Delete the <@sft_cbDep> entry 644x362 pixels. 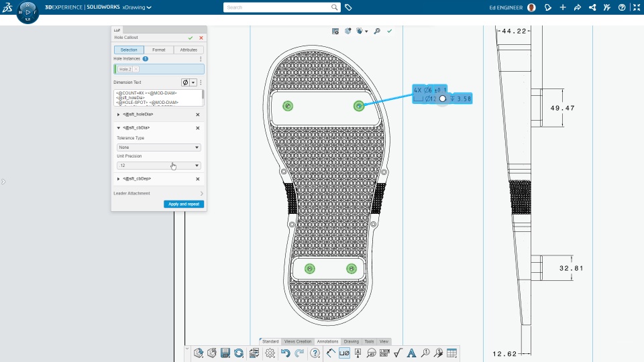(197, 179)
